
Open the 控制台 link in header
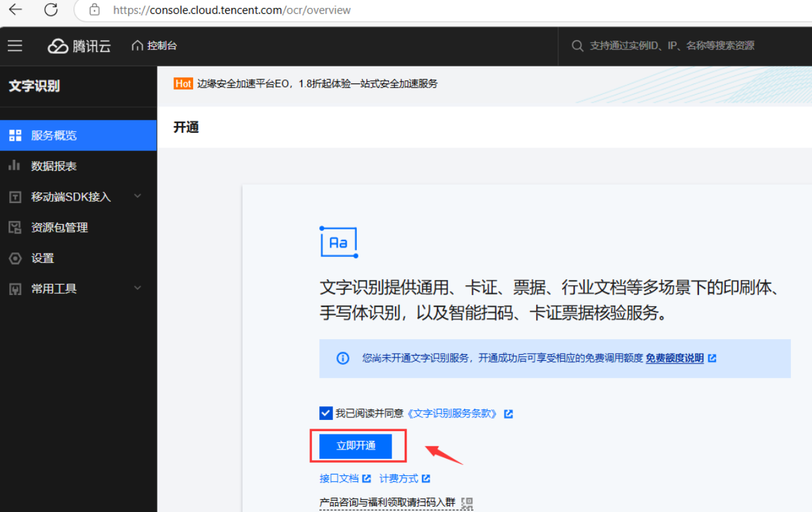point(162,45)
